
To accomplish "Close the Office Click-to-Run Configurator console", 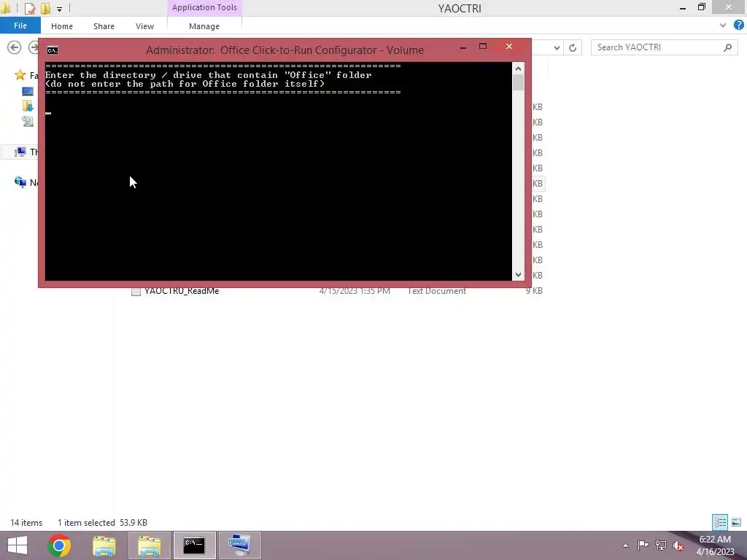I will (x=508, y=46).
